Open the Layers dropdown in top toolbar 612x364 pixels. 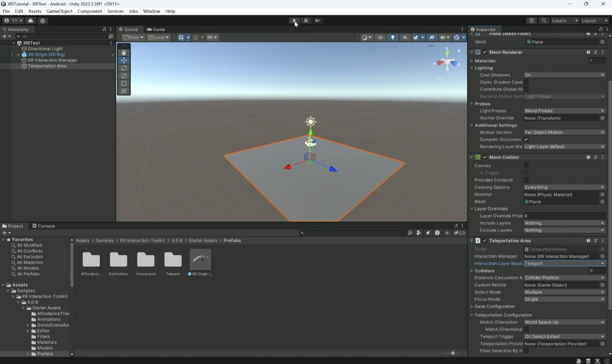565,21
